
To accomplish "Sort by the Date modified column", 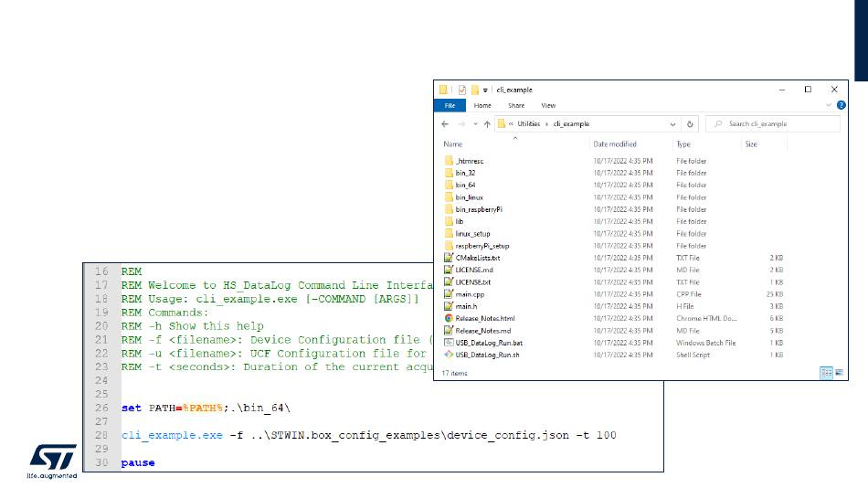I will click(x=615, y=144).
